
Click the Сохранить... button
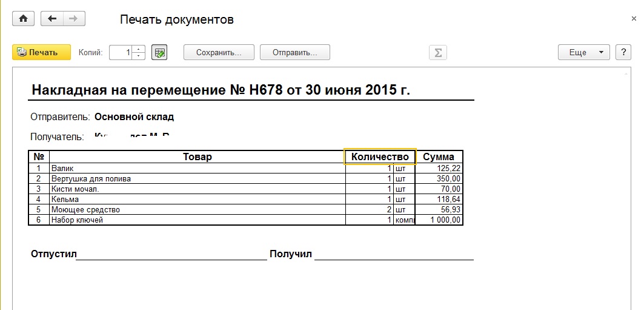click(x=219, y=53)
